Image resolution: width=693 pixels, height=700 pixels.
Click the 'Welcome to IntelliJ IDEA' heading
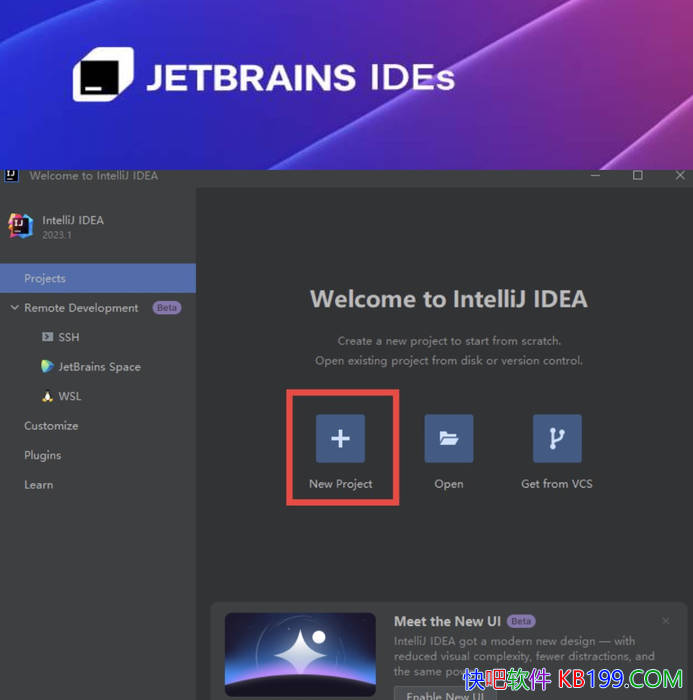coord(449,299)
